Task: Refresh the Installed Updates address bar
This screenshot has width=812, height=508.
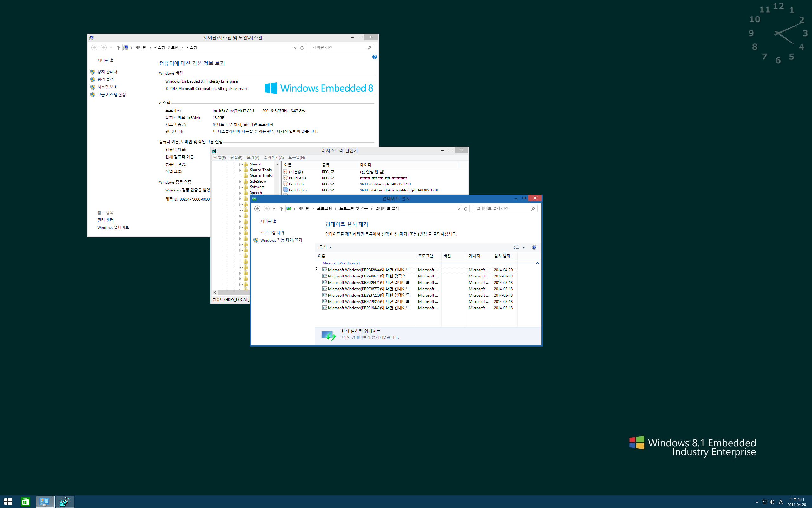Action: click(465, 209)
